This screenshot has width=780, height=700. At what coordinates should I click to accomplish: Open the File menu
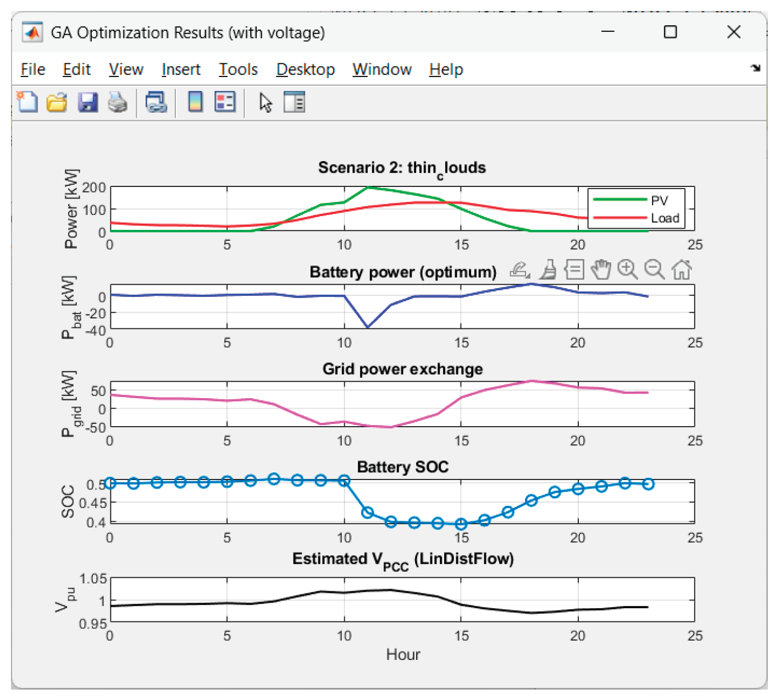point(33,70)
